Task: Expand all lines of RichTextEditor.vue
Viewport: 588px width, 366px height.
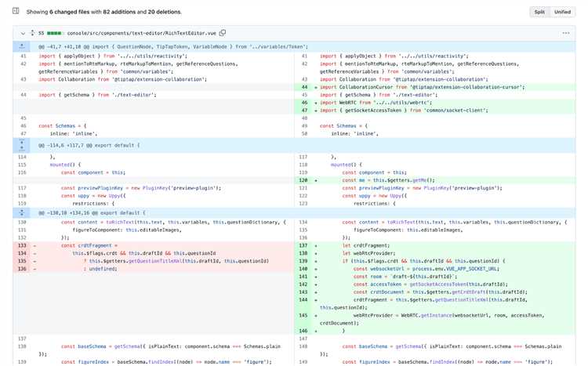Action: (32, 33)
